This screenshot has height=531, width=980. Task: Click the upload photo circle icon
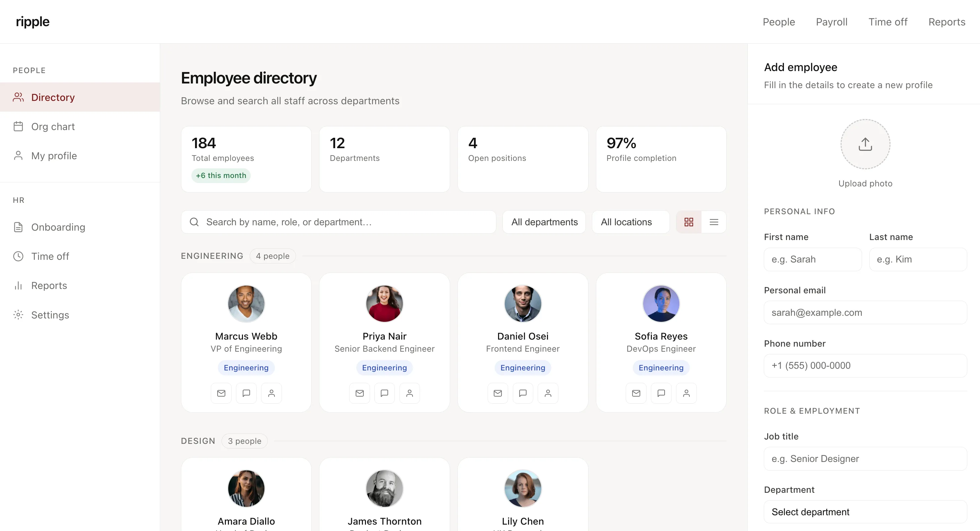click(x=865, y=144)
